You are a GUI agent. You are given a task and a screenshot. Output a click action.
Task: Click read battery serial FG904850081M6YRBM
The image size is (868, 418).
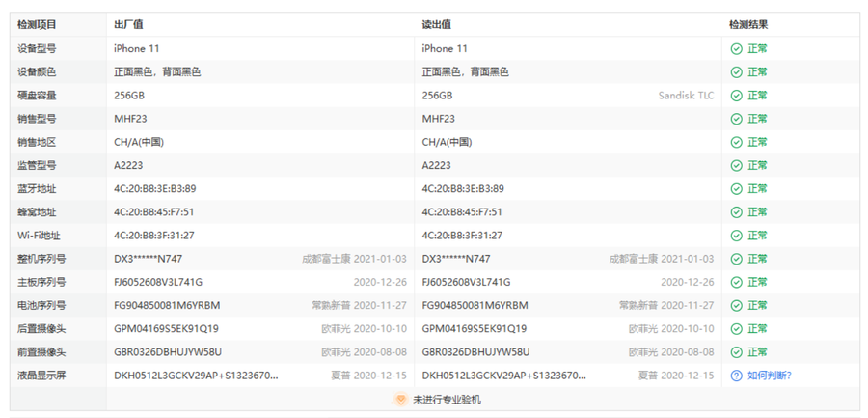tap(475, 305)
